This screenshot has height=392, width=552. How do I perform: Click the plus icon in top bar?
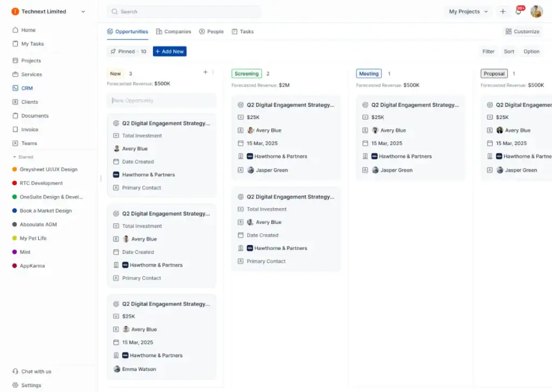503,11
